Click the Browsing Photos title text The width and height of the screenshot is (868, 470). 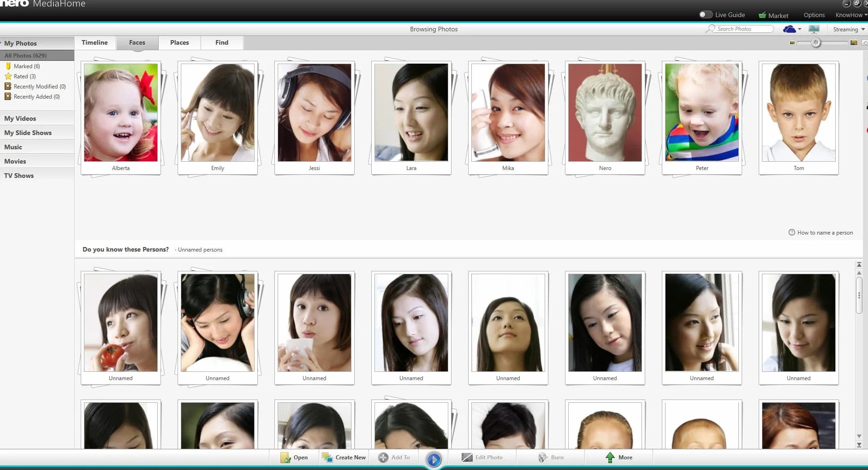[x=434, y=29]
